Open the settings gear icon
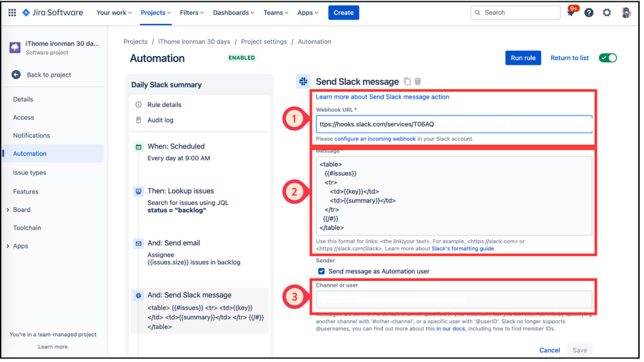 tap(607, 13)
